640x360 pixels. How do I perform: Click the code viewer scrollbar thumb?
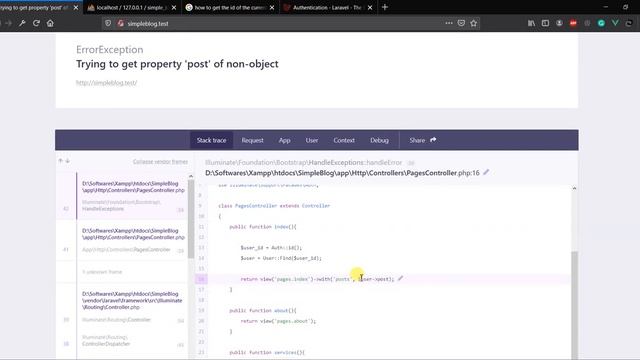tap(574, 305)
